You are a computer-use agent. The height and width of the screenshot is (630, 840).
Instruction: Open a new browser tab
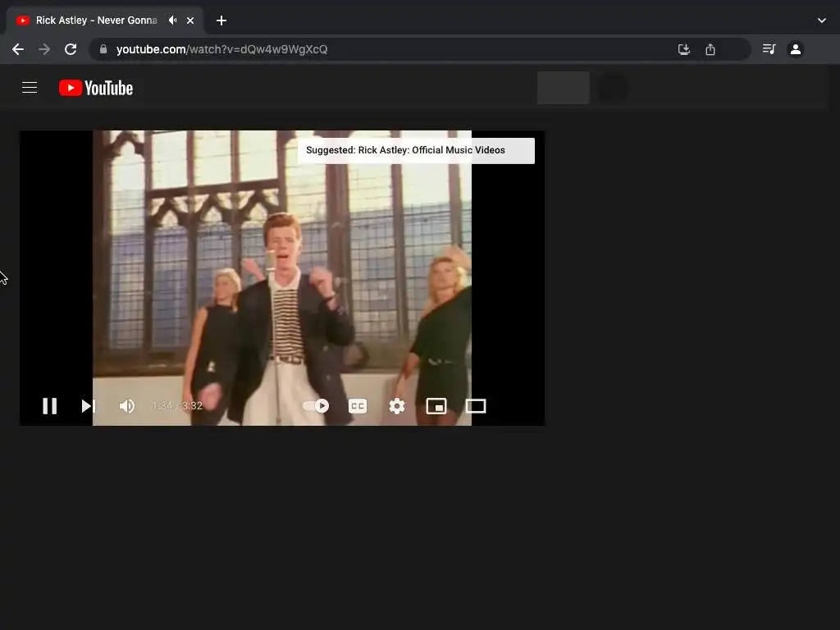click(221, 21)
